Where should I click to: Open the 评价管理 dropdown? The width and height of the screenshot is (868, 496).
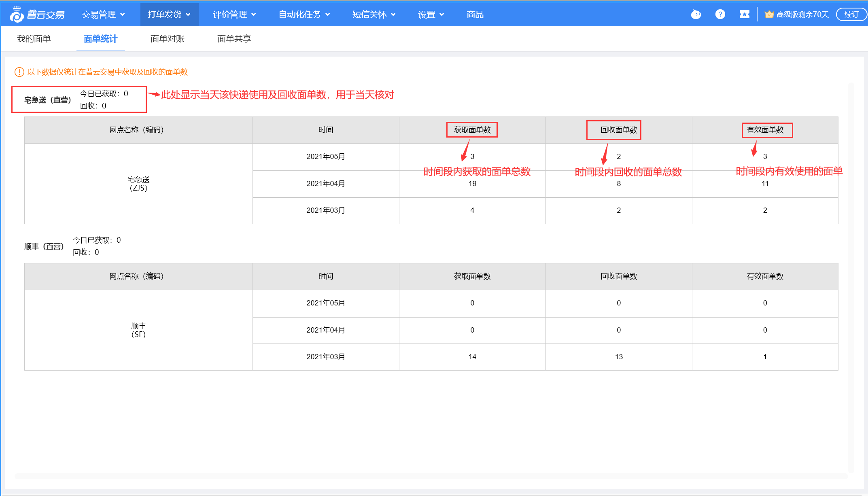pos(234,15)
